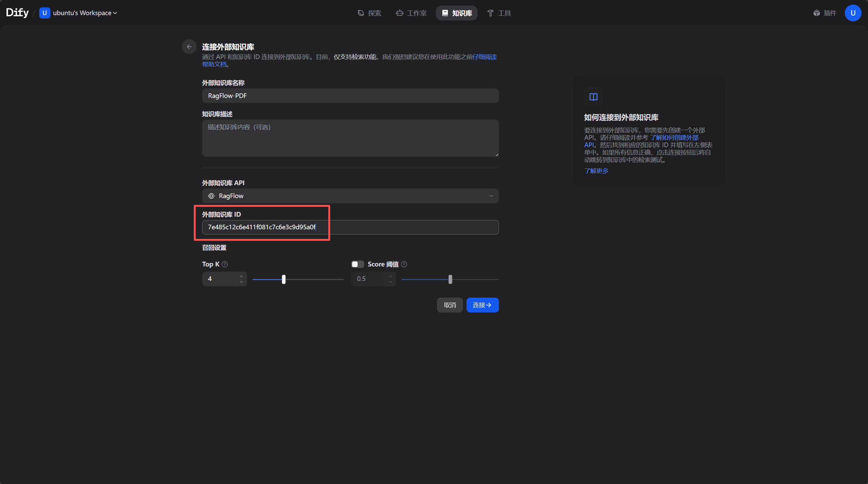Click the user avatar at top right
Screen dimensions: 868x484
tap(853, 13)
